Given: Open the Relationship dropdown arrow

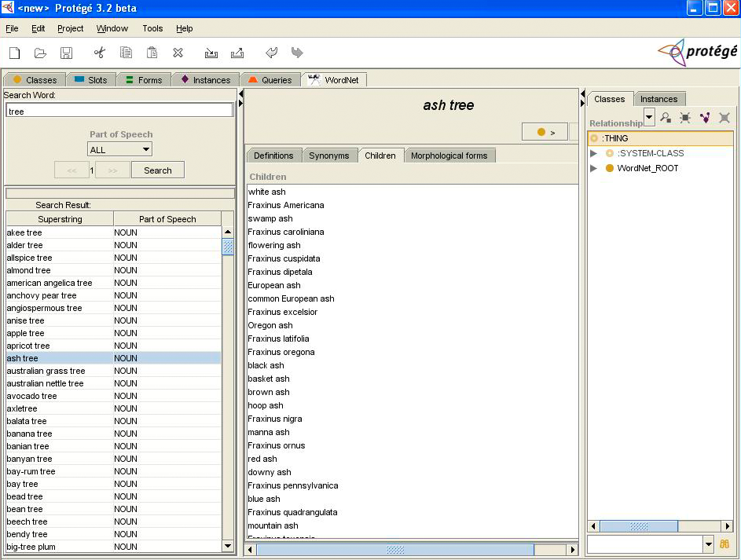Looking at the screenshot, I should coord(649,118).
